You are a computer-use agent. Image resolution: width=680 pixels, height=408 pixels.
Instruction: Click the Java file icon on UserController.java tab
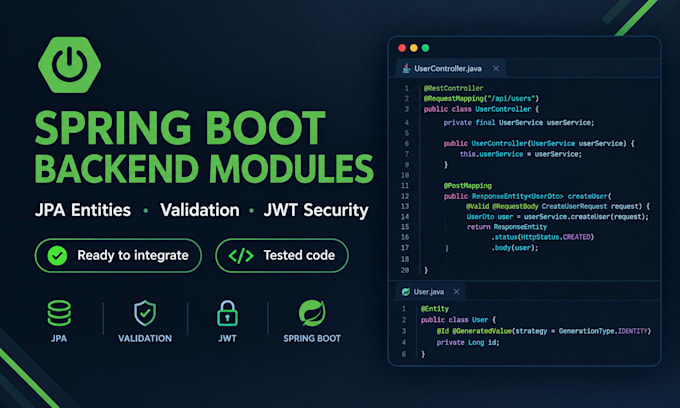pos(406,69)
